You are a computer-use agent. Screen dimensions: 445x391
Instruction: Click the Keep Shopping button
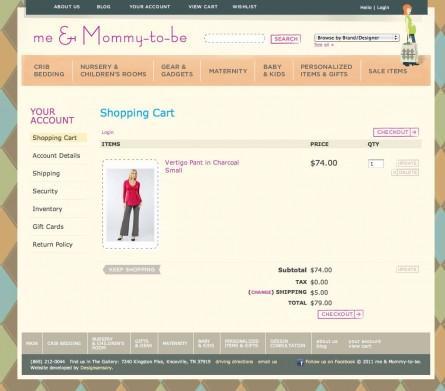(132, 270)
